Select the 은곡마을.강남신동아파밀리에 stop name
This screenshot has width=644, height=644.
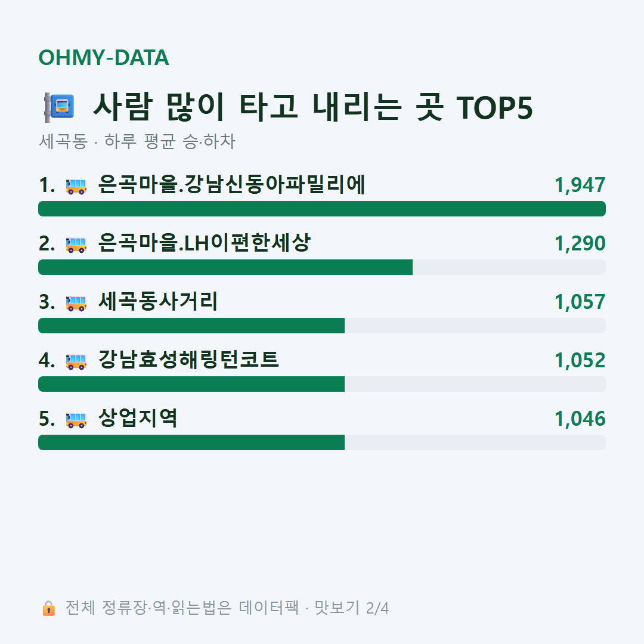point(231,184)
